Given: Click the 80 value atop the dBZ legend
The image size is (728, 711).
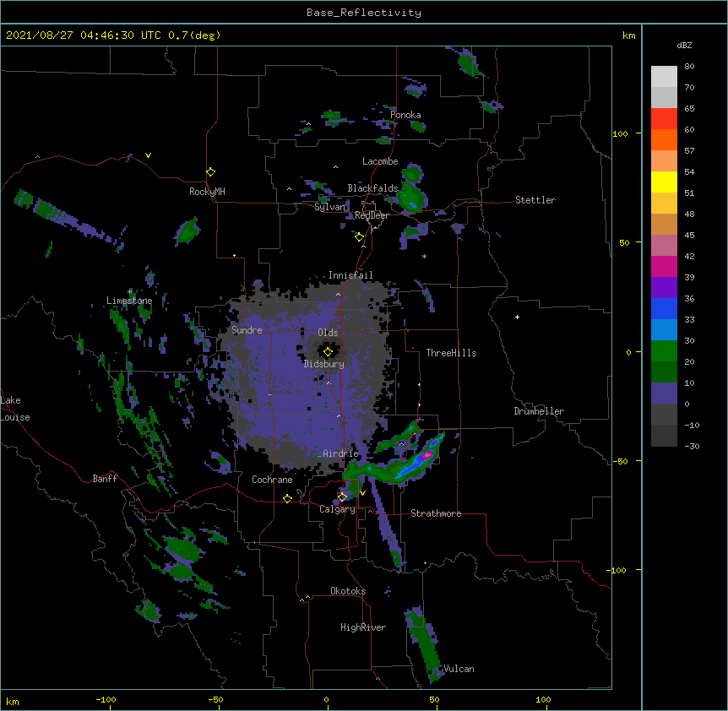Looking at the screenshot, I should click(689, 67).
